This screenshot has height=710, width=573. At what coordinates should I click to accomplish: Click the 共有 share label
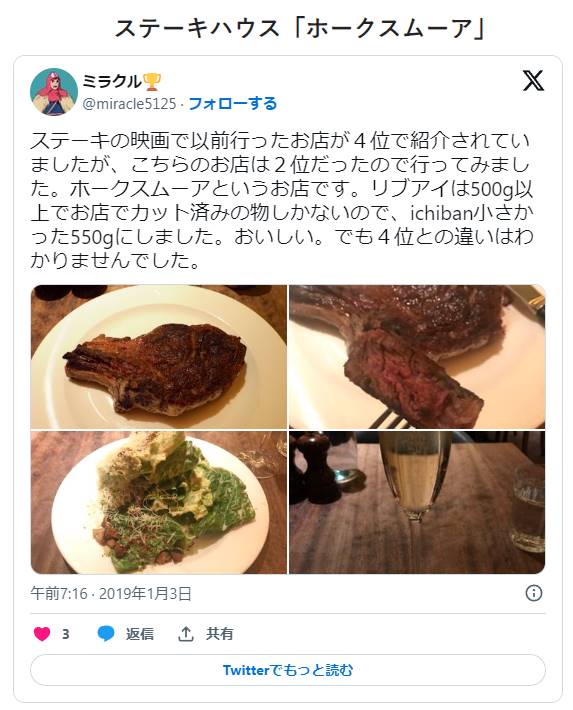(x=220, y=633)
